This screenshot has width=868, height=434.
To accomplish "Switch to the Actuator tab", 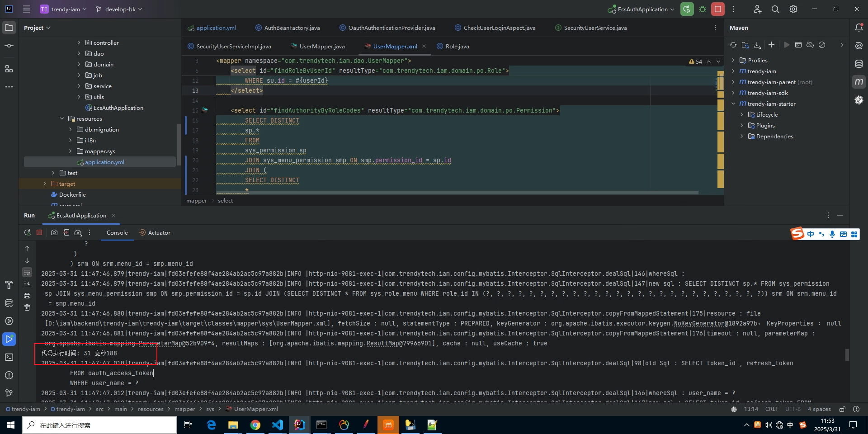I will [159, 232].
